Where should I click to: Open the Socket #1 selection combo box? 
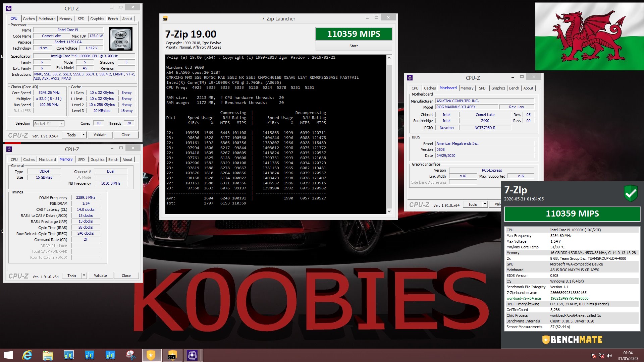tap(49, 124)
